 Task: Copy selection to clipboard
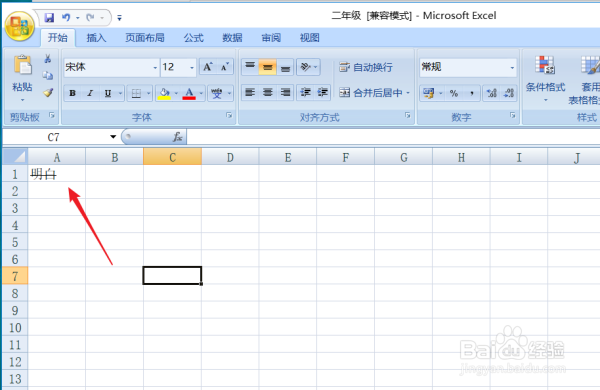pyautogui.click(x=48, y=75)
